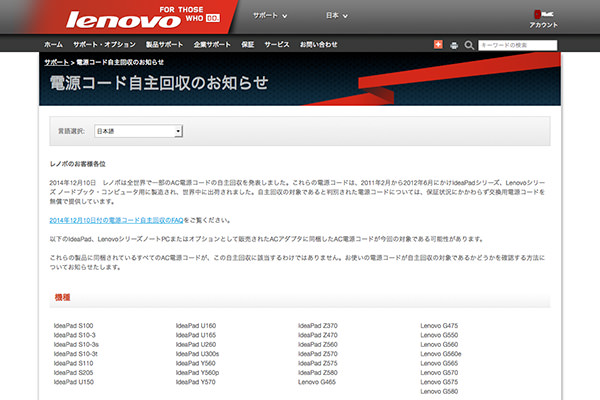Open サポート・オプション menu item

pos(104,45)
